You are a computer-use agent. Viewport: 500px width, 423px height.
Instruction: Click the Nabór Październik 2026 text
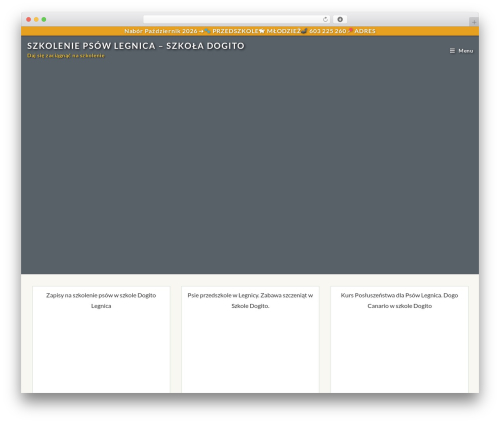pyautogui.click(x=161, y=31)
